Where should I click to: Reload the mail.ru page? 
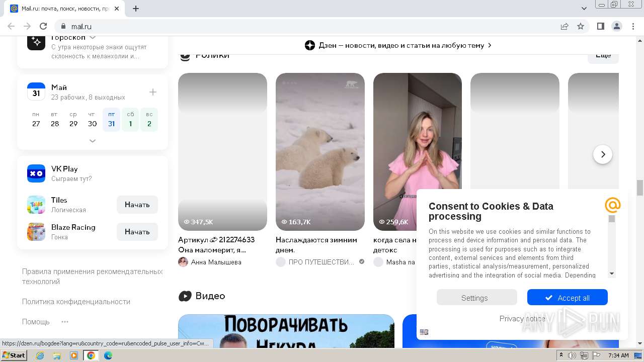point(43,26)
